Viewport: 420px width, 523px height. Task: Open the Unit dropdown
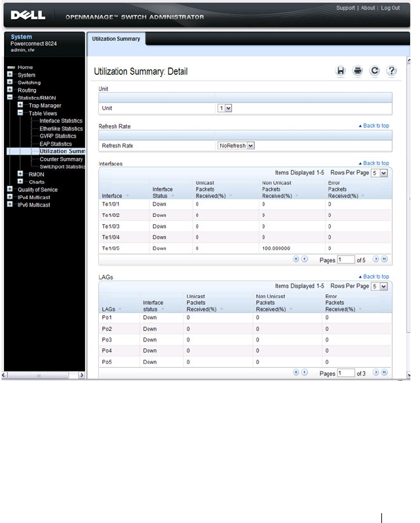click(225, 108)
